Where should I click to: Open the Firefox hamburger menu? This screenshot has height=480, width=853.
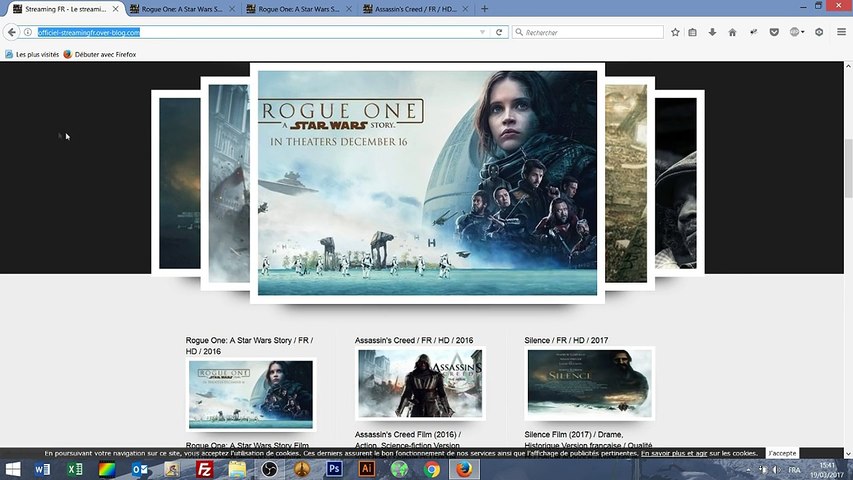tap(841, 33)
